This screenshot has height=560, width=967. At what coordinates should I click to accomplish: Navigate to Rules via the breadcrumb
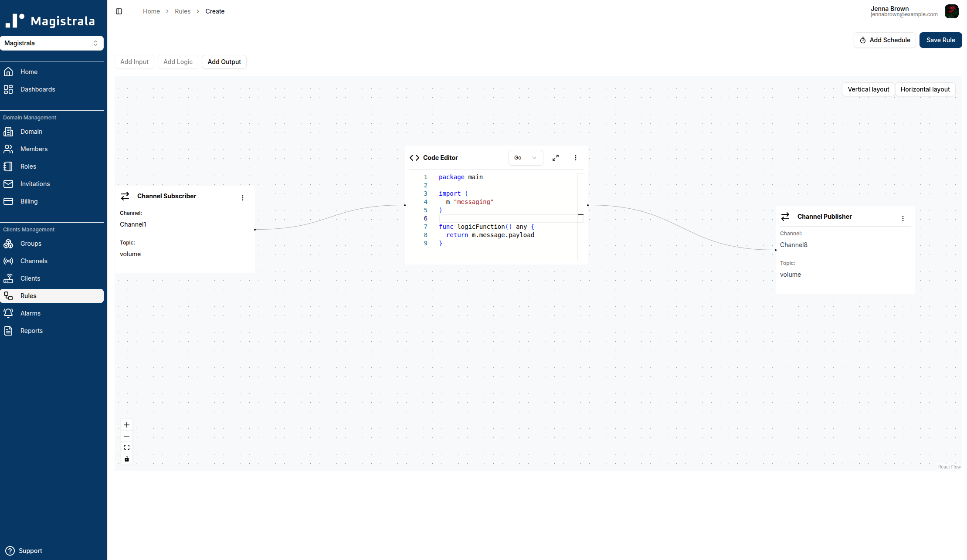[182, 11]
